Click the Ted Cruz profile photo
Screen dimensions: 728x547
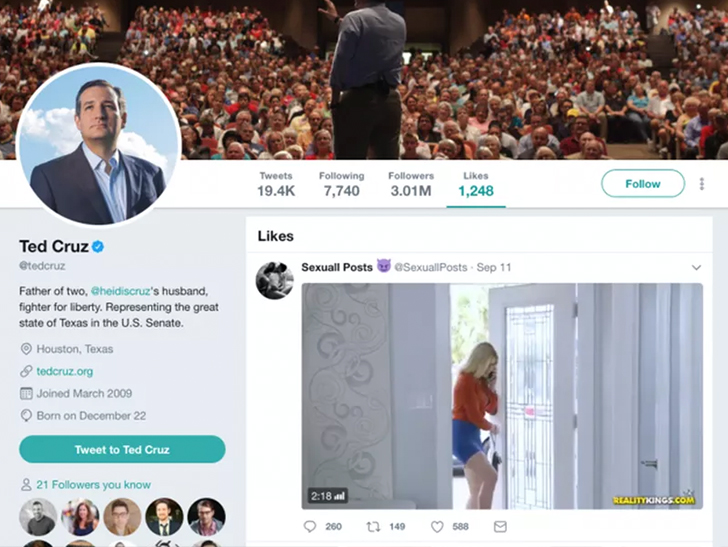(x=98, y=146)
